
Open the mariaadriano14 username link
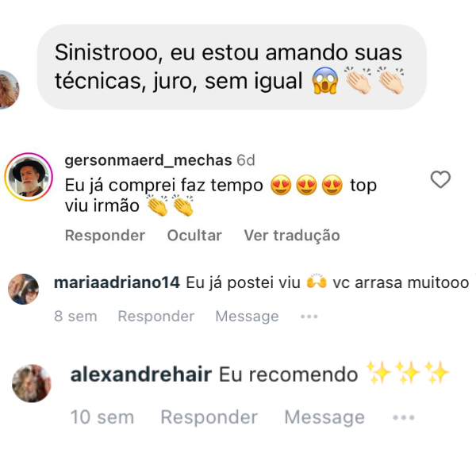(117, 282)
